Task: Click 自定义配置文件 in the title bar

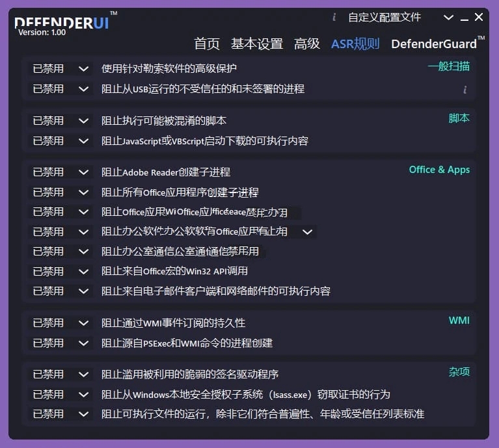Action: [x=384, y=18]
